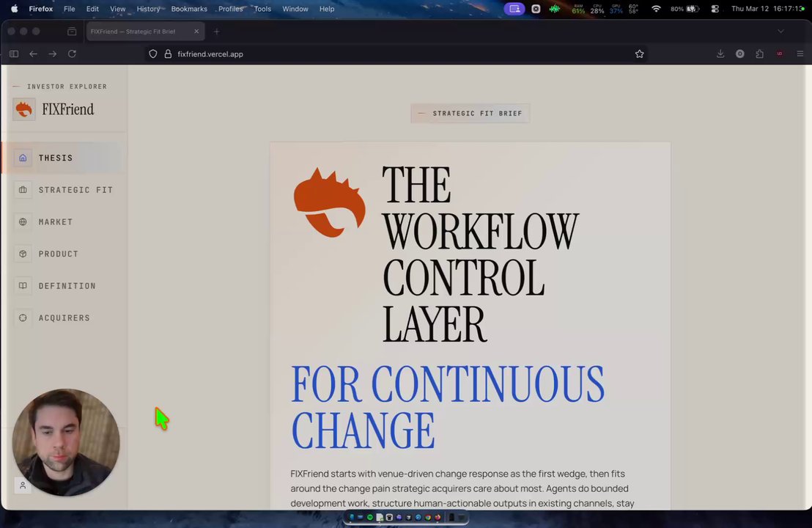Click the cube icon beside Product

[23, 254]
